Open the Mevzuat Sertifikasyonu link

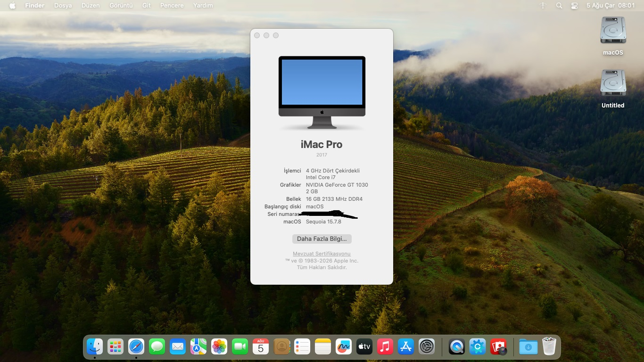point(322,254)
